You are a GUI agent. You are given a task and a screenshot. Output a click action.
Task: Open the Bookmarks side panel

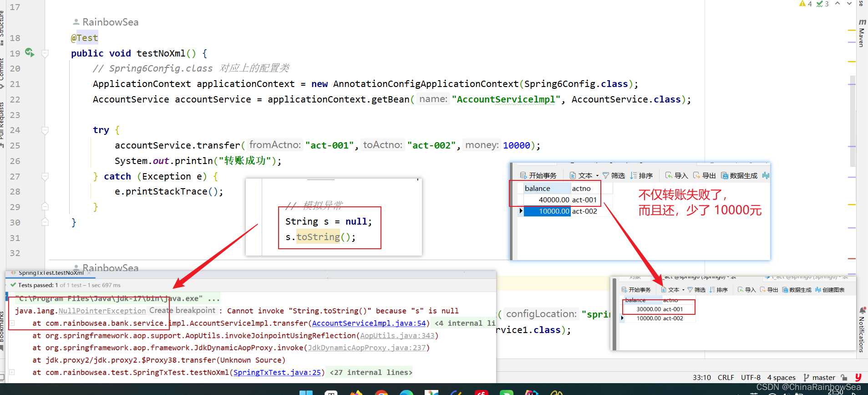pyautogui.click(x=2, y=329)
